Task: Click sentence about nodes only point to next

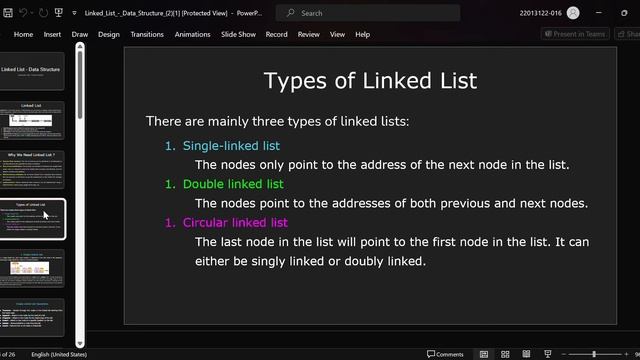Action: (382, 165)
